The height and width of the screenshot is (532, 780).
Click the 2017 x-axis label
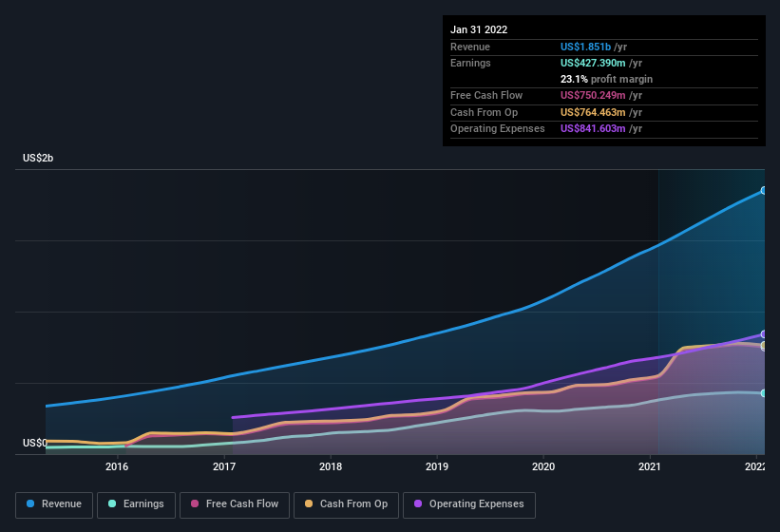pyautogui.click(x=224, y=466)
